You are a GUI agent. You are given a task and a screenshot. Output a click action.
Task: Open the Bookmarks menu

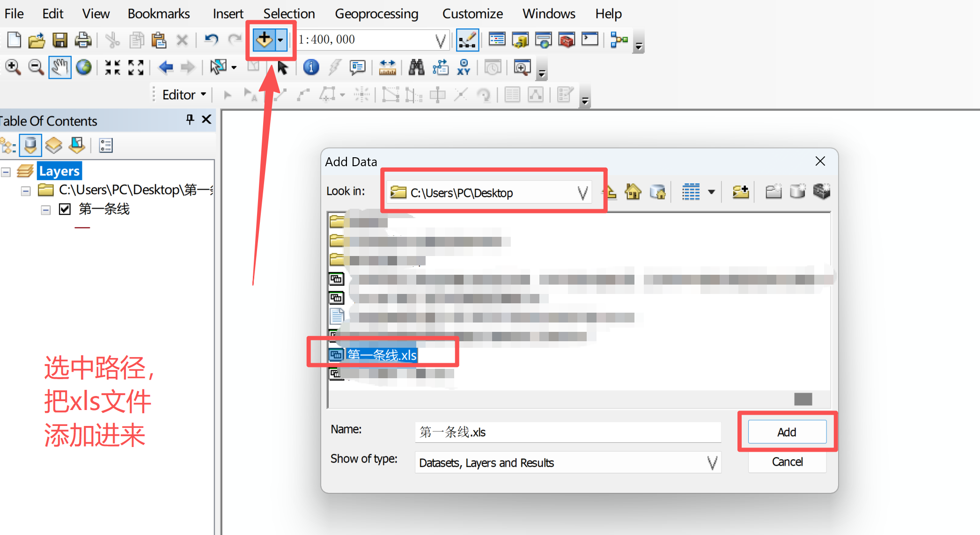(x=158, y=14)
